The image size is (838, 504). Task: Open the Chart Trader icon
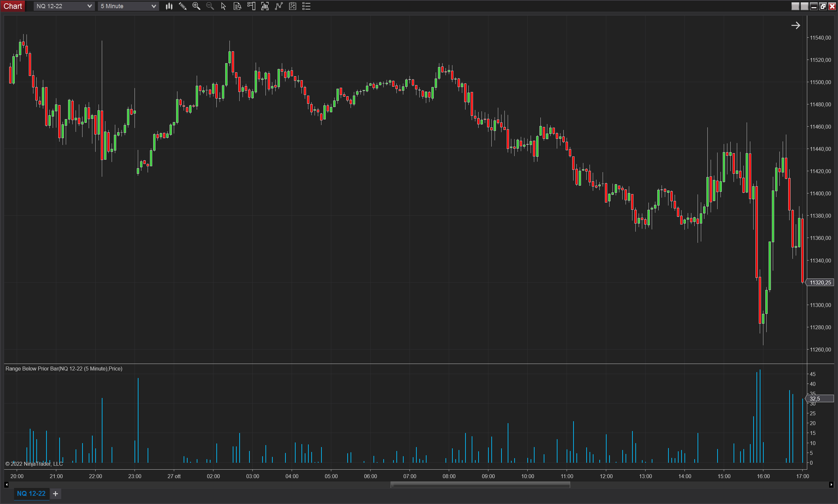251,6
